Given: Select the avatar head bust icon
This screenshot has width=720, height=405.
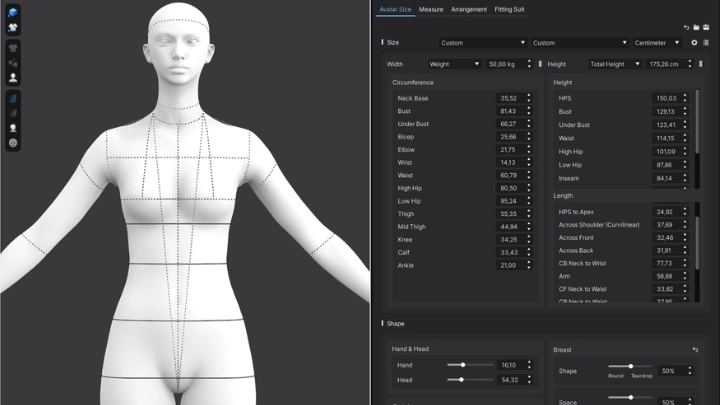Looking at the screenshot, I should coord(13,128).
